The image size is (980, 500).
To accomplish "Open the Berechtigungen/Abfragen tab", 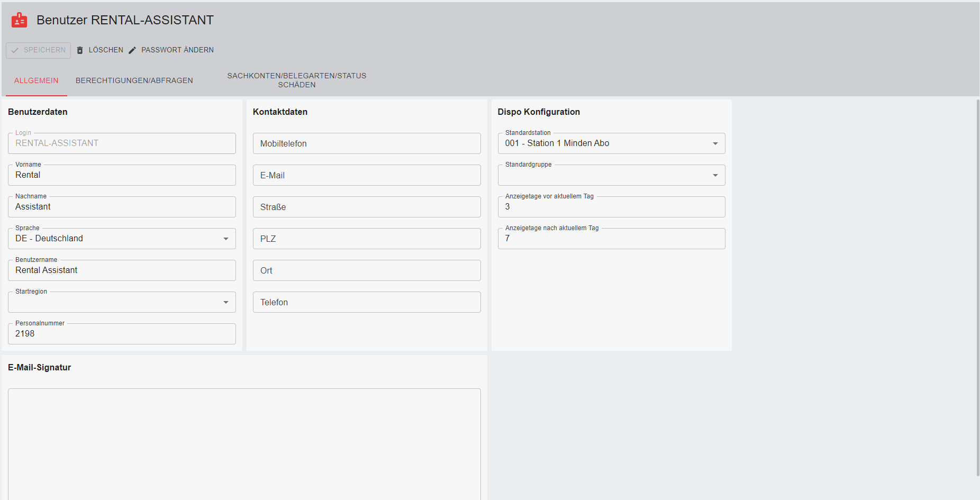I will click(134, 80).
